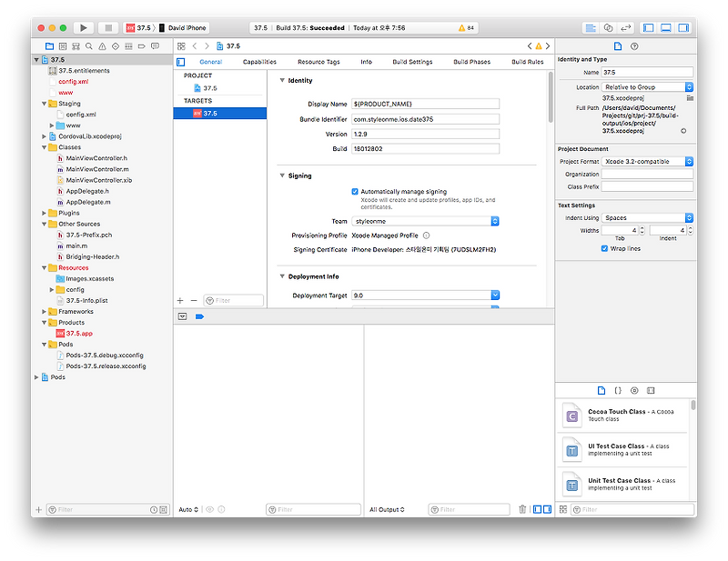Add a new target with plus button
Viewport: 728px width, 561px height.
tap(180, 301)
